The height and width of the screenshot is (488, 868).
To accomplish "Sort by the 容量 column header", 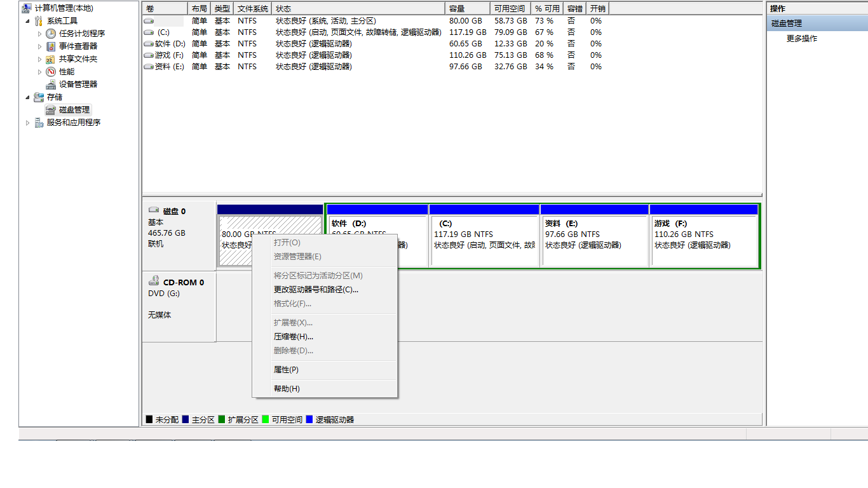I will click(x=468, y=9).
